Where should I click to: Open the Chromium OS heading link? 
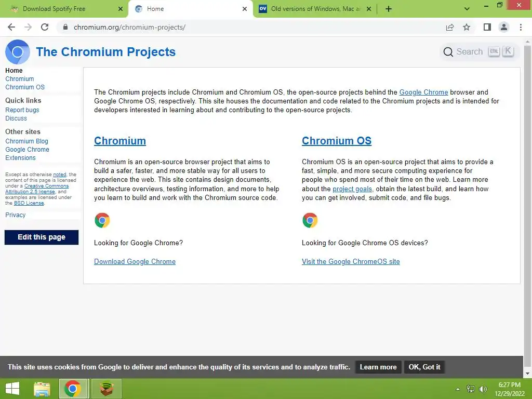click(337, 141)
